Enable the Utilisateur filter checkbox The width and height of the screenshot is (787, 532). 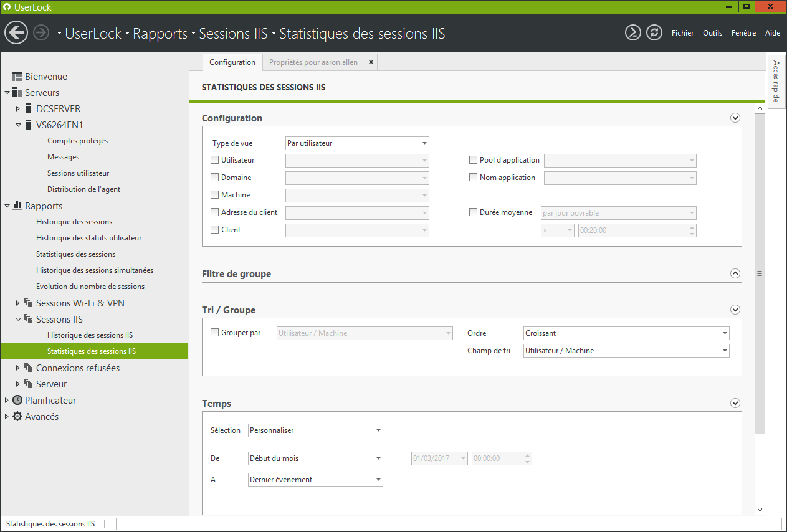point(215,160)
